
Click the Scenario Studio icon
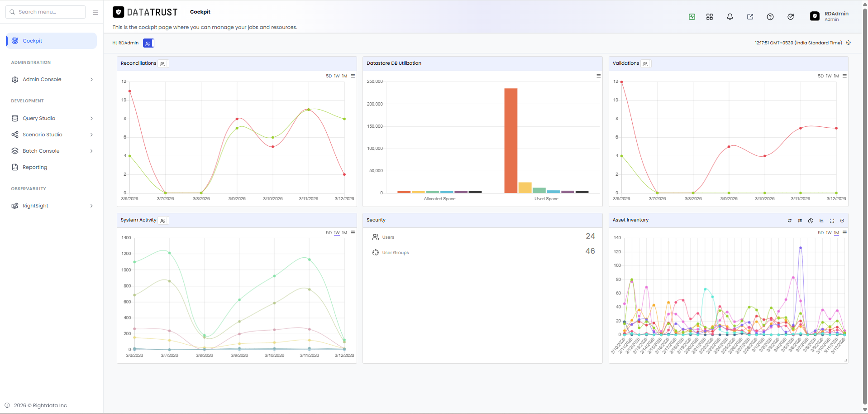click(x=15, y=135)
